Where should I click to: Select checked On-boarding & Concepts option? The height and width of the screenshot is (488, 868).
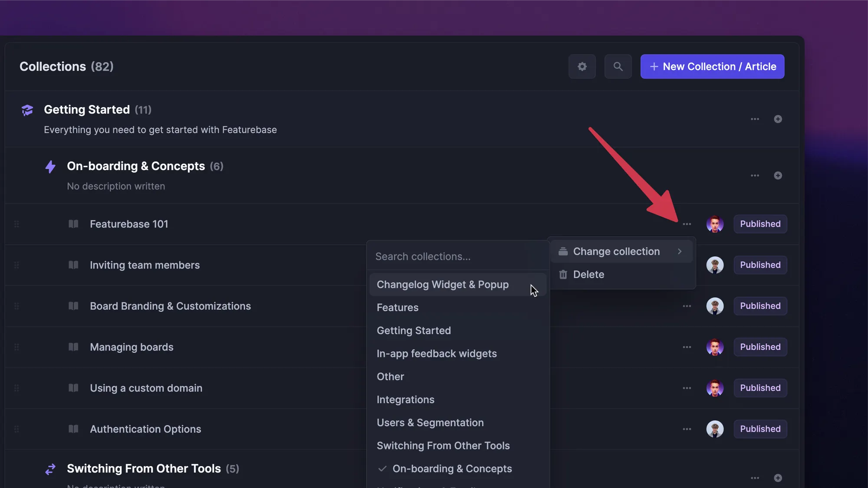coord(457,468)
